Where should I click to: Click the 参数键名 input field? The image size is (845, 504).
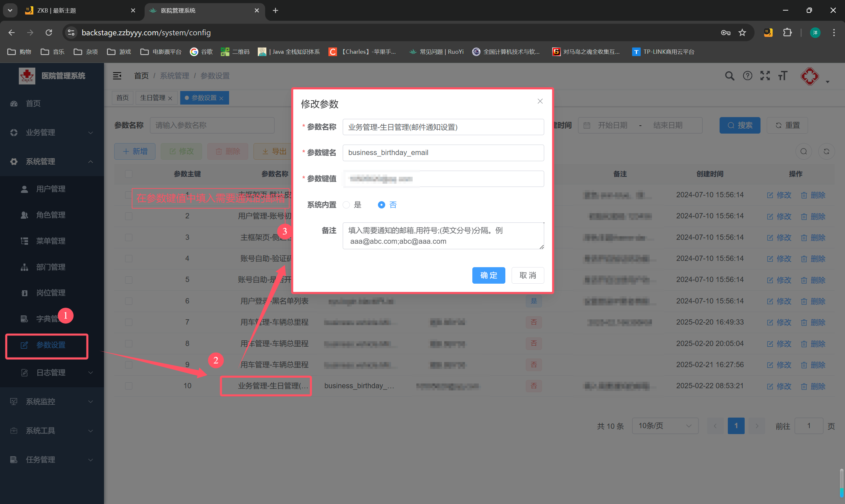[x=443, y=153]
